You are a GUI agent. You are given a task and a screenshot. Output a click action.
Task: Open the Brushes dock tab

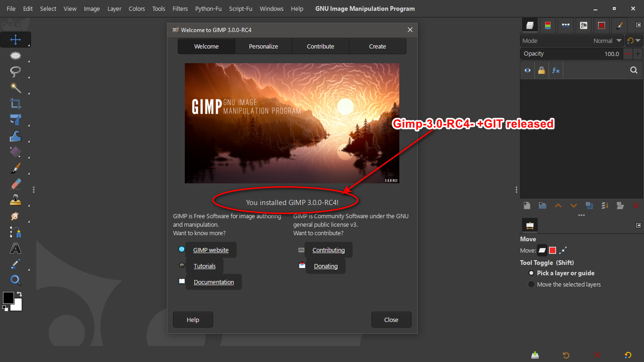619,25
